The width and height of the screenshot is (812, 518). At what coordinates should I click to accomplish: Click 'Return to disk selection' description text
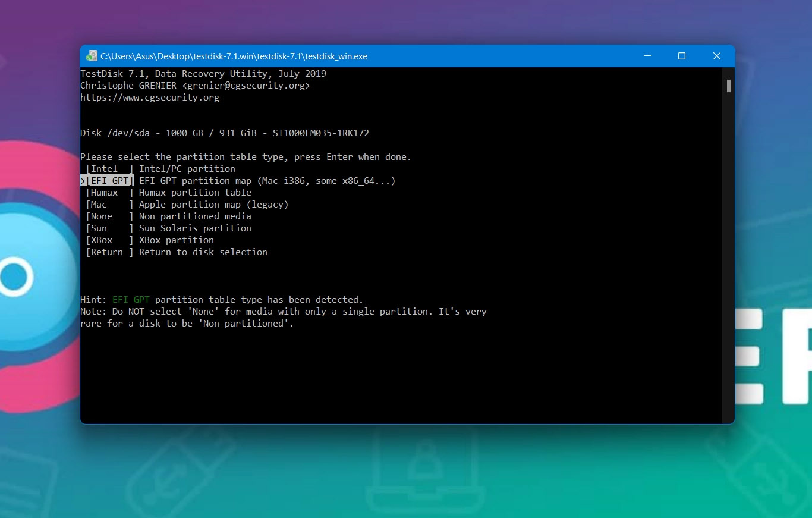(203, 252)
